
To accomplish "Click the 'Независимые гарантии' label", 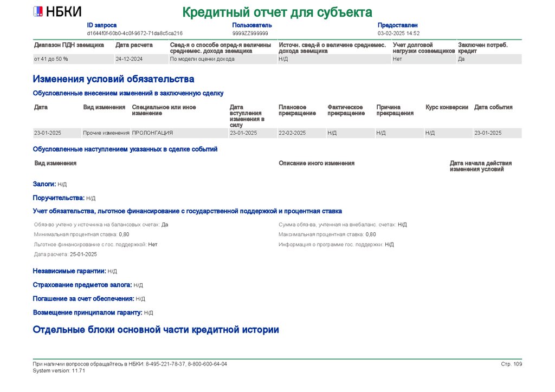I will [x=69, y=271].
